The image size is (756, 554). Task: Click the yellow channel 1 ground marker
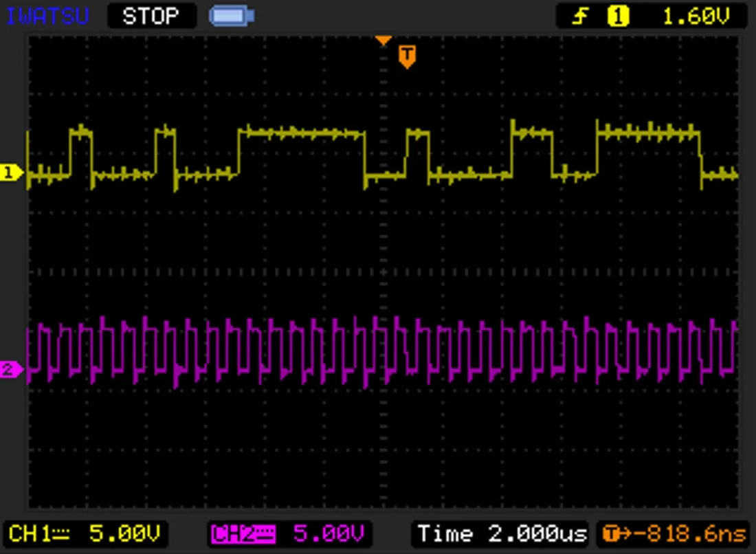click(x=10, y=173)
